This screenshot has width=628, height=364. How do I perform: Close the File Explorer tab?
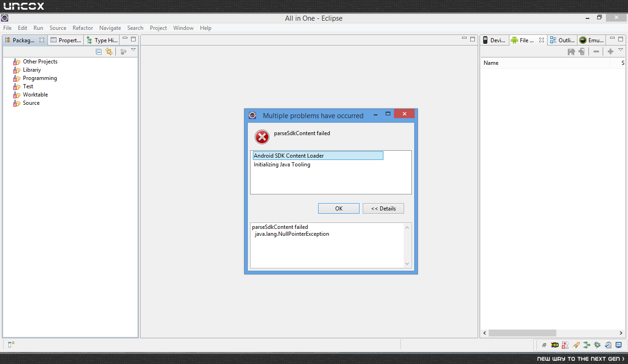(542, 40)
